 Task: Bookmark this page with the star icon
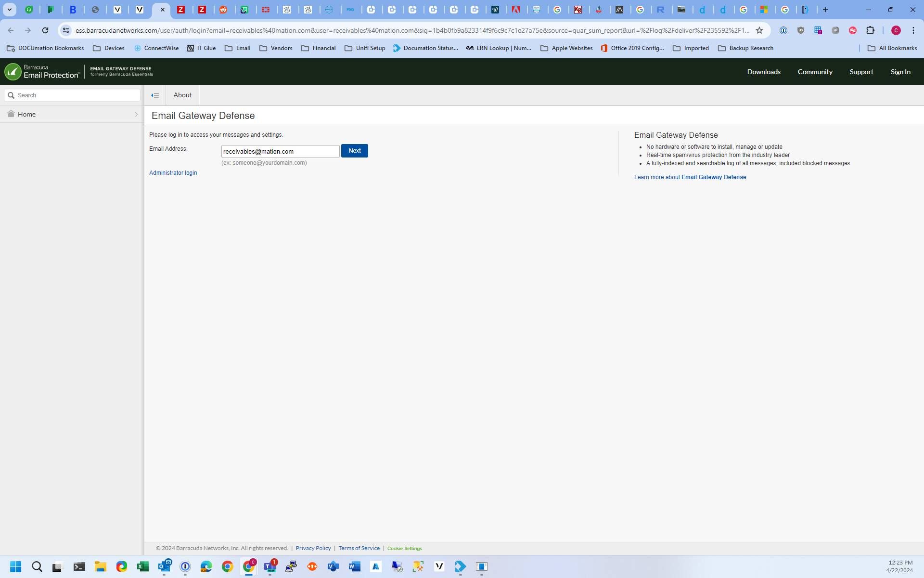[x=759, y=30]
